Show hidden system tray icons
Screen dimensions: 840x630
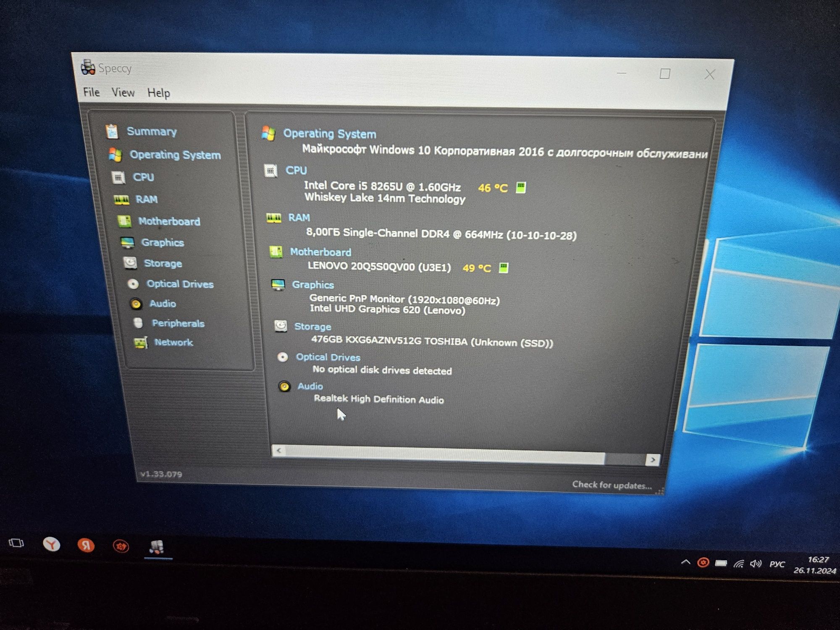click(x=685, y=562)
